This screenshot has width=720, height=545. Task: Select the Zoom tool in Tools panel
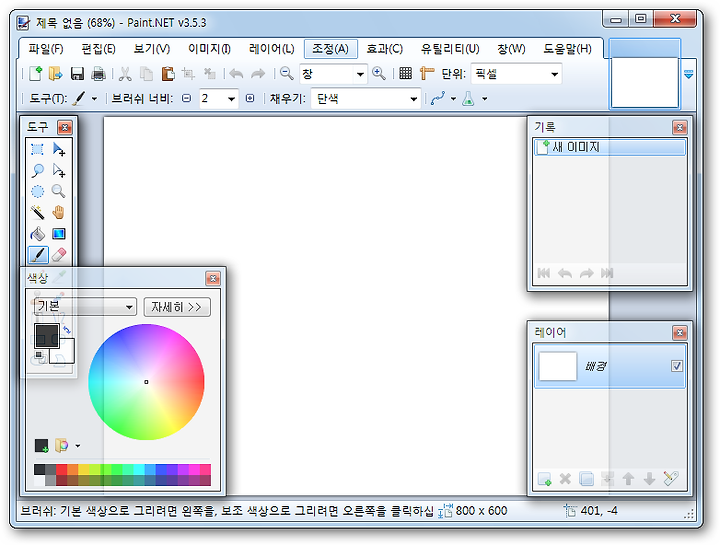click(58, 191)
